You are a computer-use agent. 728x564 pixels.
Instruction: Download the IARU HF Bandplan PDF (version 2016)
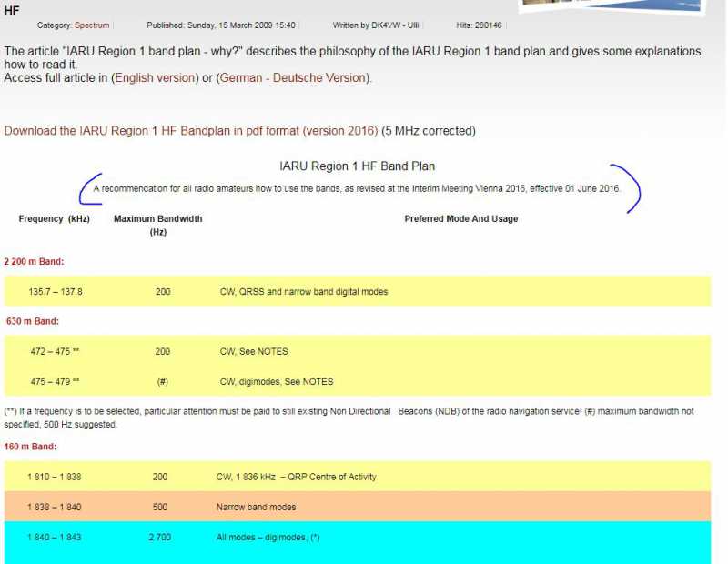pyautogui.click(x=190, y=131)
